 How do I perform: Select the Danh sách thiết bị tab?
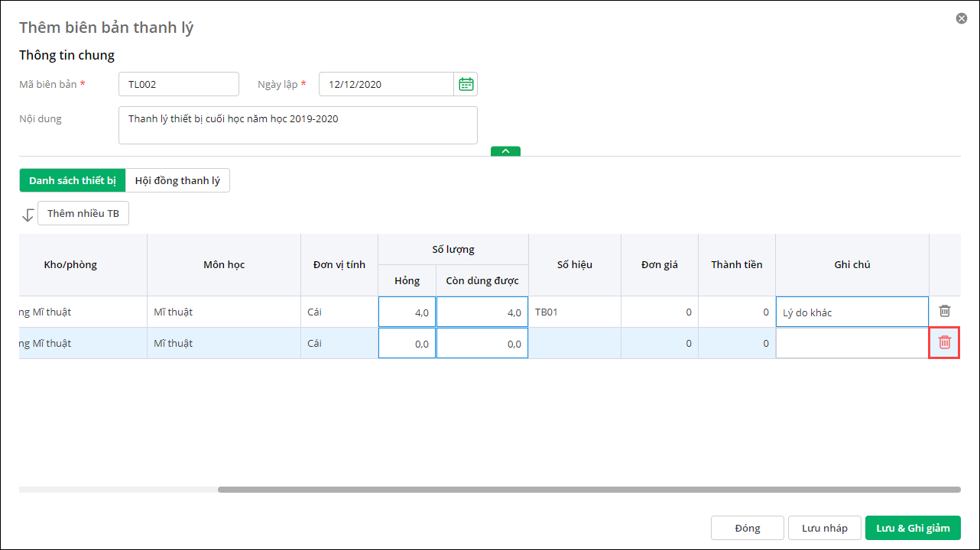pyautogui.click(x=73, y=180)
